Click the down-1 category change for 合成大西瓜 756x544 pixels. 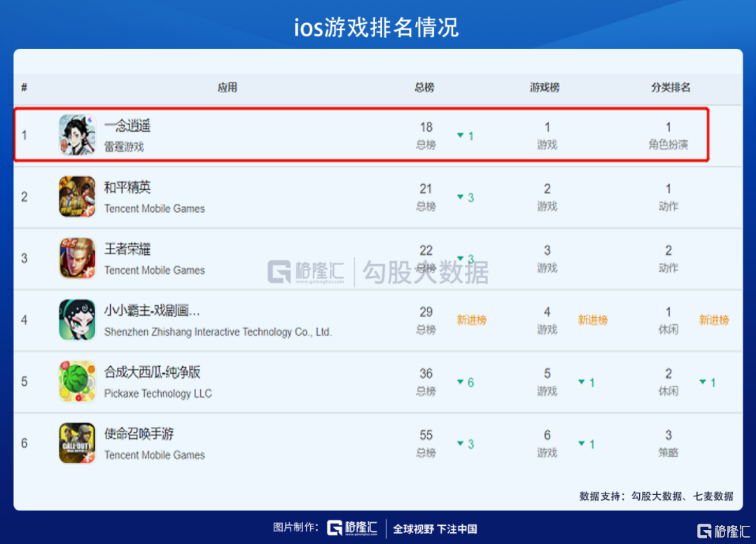click(x=707, y=382)
